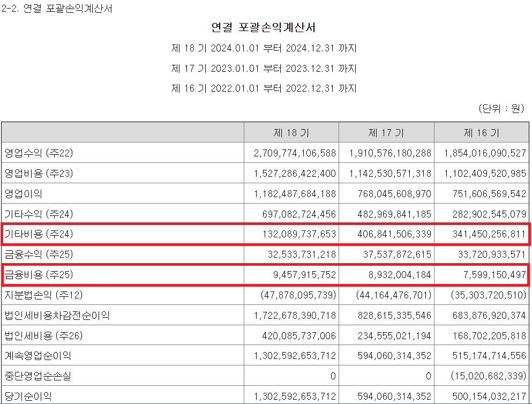Click the value 751,606,569,542

[x=489, y=194]
